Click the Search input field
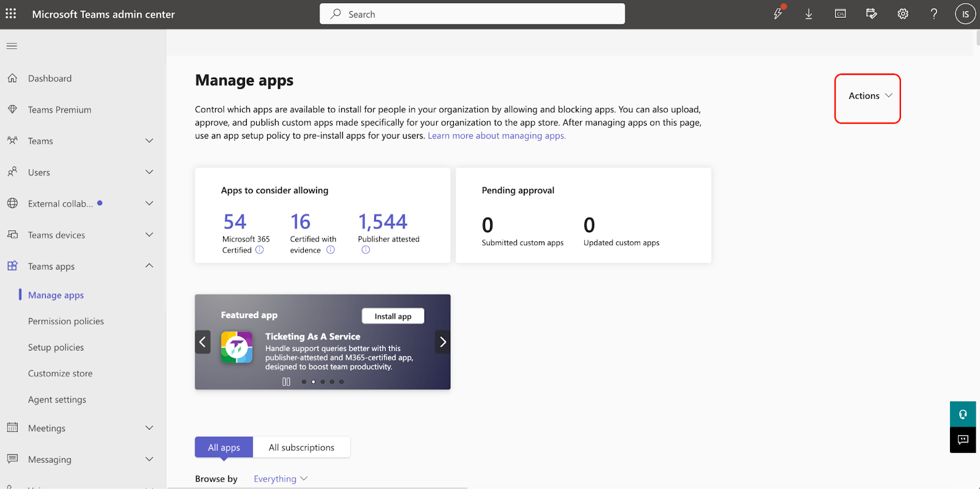 click(472, 14)
